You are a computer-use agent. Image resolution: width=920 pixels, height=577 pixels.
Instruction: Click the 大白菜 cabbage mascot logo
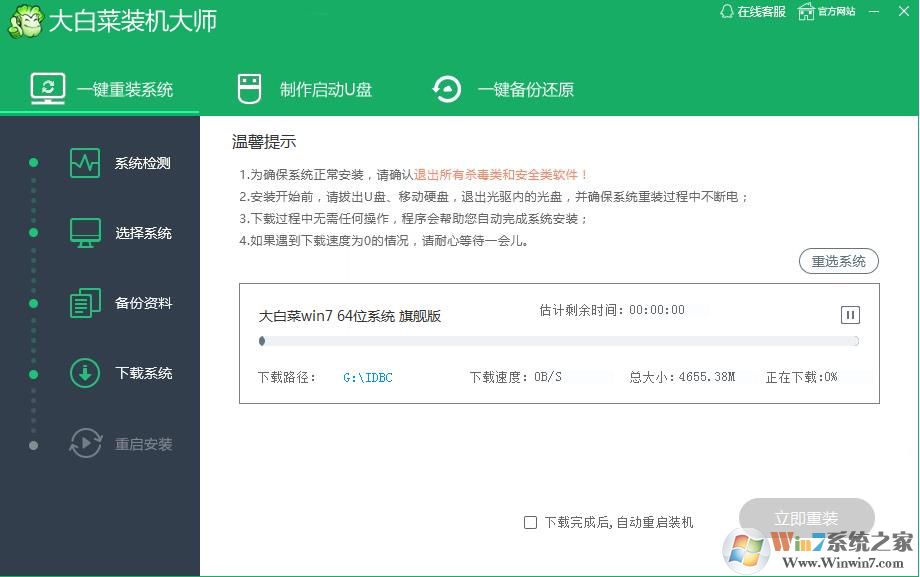tap(26, 21)
